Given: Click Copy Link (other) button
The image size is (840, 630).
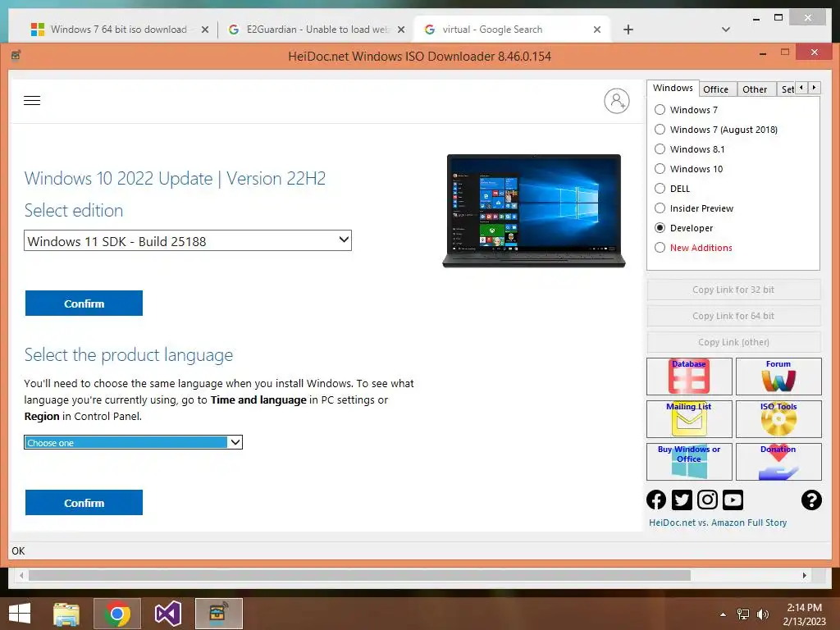Looking at the screenshot, I should point(733,342).
